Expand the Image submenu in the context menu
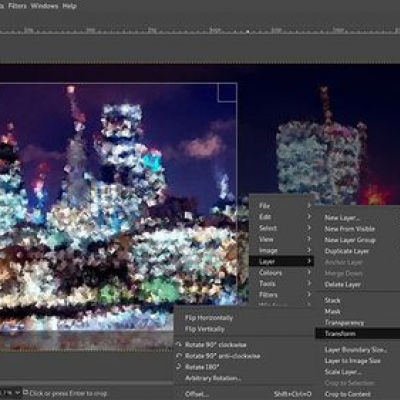This screenshot has width=400, height=400. coord(282,250)
